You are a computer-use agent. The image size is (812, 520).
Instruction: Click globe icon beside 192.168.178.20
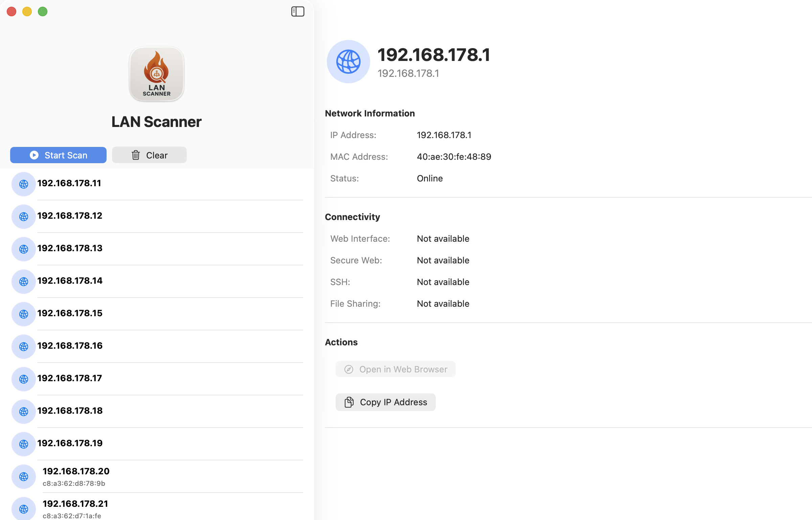(24, 476)
